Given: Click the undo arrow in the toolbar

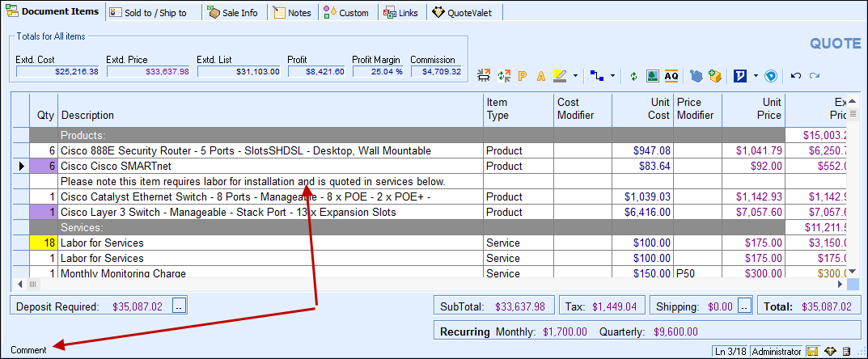Looking at the screenshot, I should click(796, 76).
